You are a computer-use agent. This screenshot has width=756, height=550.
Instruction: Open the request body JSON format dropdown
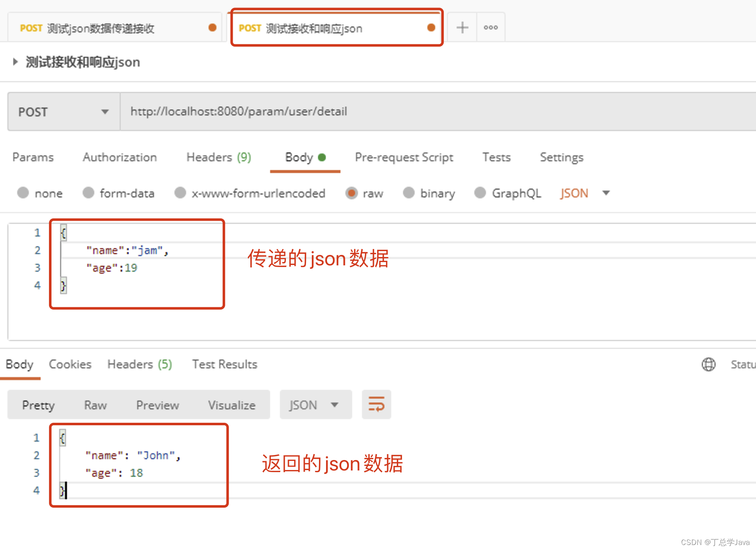(585, 193)
